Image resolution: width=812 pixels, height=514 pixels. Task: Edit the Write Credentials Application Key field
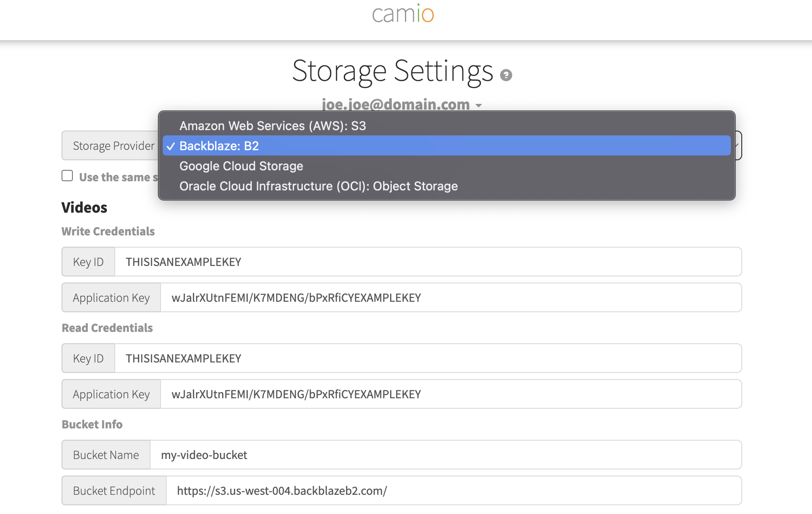click(451, 297)
